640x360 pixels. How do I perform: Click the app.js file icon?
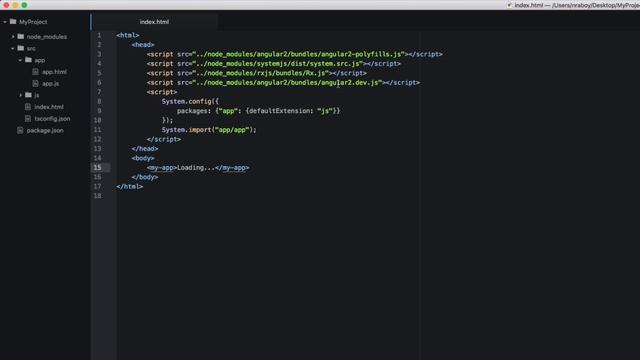coord(36,83)
